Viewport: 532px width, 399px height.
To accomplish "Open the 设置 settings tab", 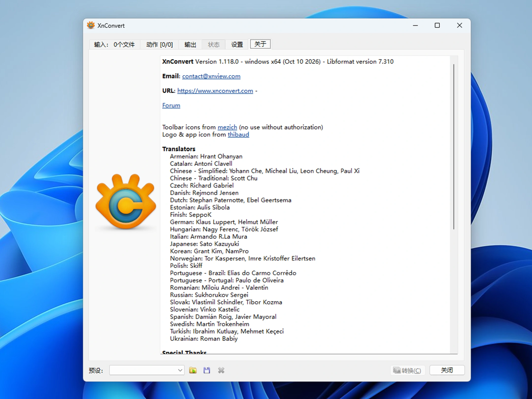I will click(237, 45).
